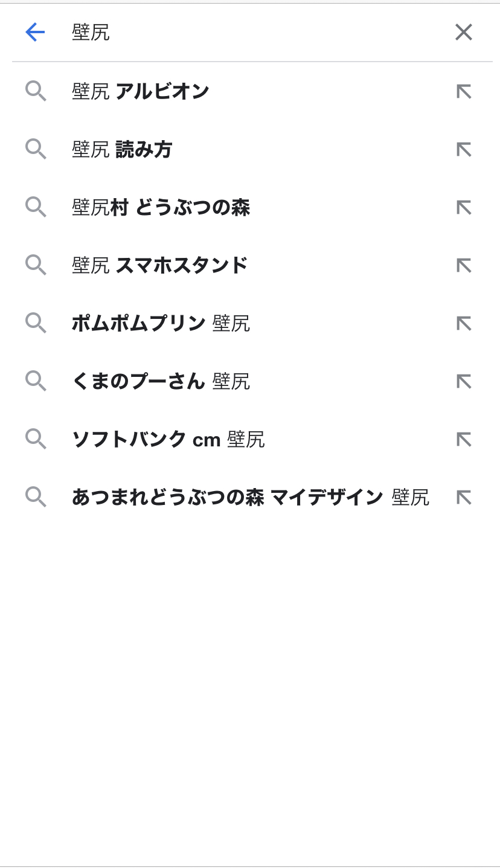Screen dimensions: 500x868
Task: Open ソフトバンク cm 壁尻 suggestion
Action: (168, 439)
